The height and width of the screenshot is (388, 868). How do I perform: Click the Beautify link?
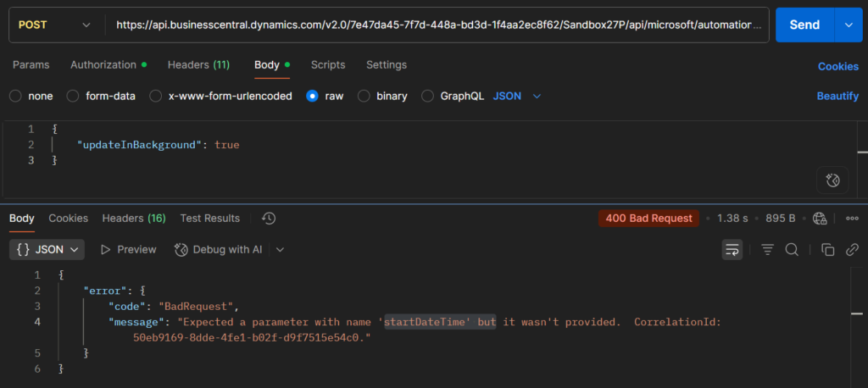pos(837,96)
